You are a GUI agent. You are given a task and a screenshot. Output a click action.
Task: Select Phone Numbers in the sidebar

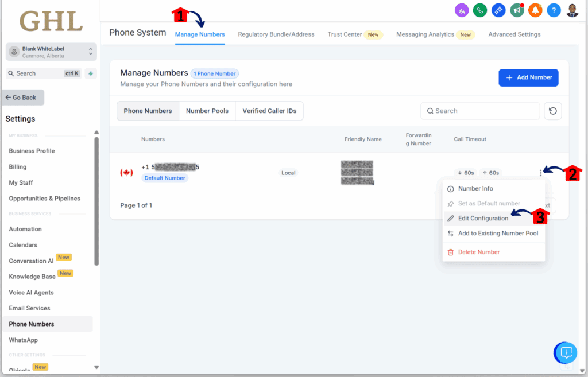pyautogui.click(x=47, y=324)
